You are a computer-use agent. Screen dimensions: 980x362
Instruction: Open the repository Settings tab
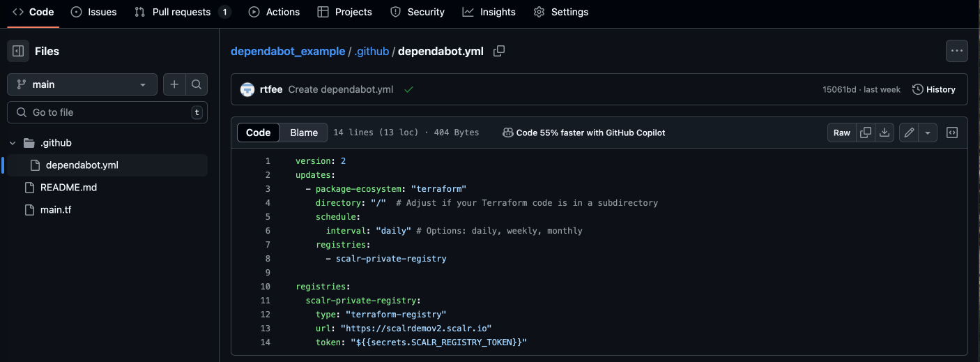tap(560, 12)
